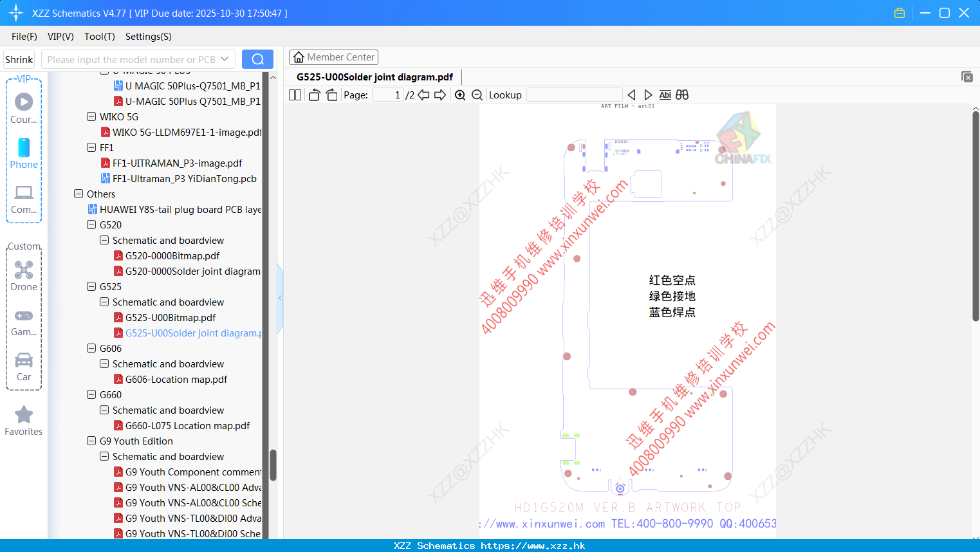This screenshot has width=980, height=552.
Task: Open the Settings(S) menu
Action: pos(149,37)
